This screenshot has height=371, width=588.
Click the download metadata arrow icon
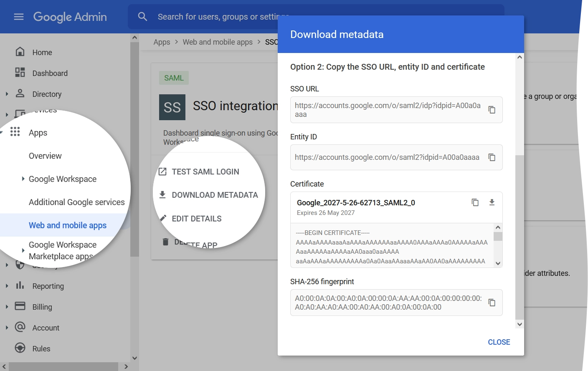pos(162,194)
